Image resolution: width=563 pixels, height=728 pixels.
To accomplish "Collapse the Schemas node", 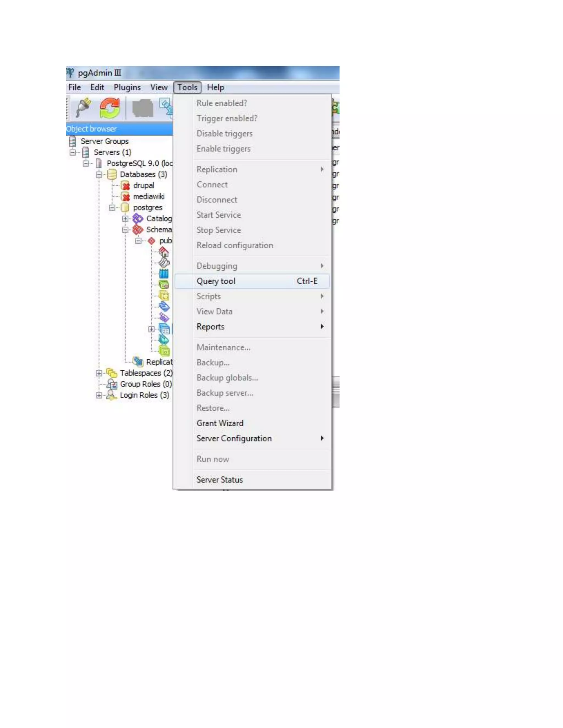I will click(x=125, y=230).
